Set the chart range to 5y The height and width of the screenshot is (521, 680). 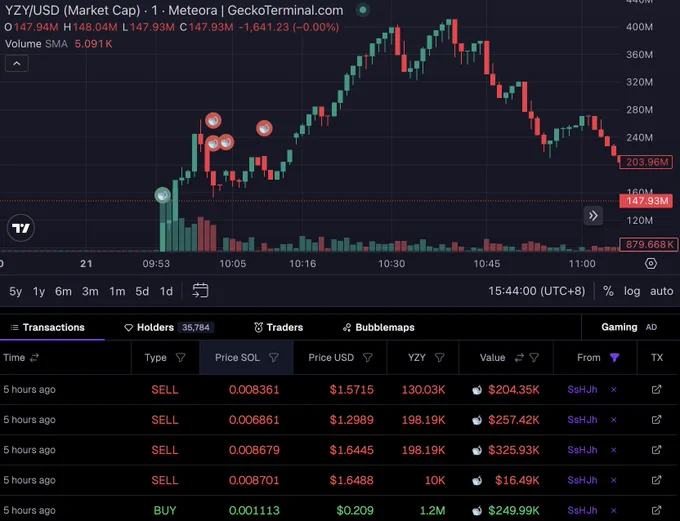(x=16, y=291)
